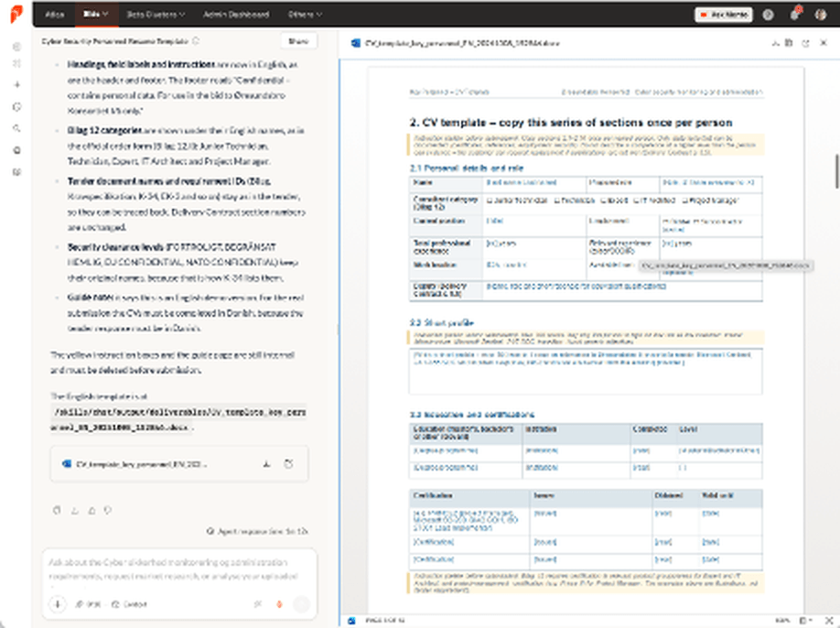The height and width of the screenshot is (628, 840).
Task: Click heading '2.3 Education and certifications'
Action: 472,415
